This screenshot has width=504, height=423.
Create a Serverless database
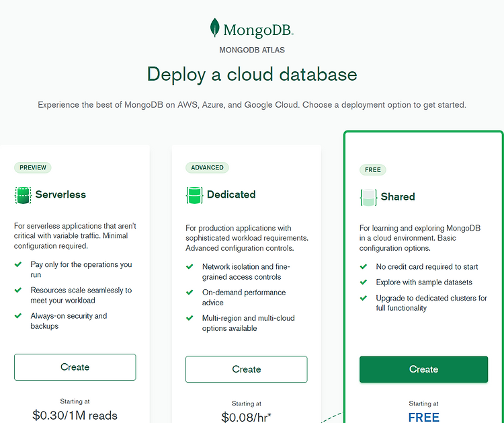pyautogui.click(x=75, y=367)
